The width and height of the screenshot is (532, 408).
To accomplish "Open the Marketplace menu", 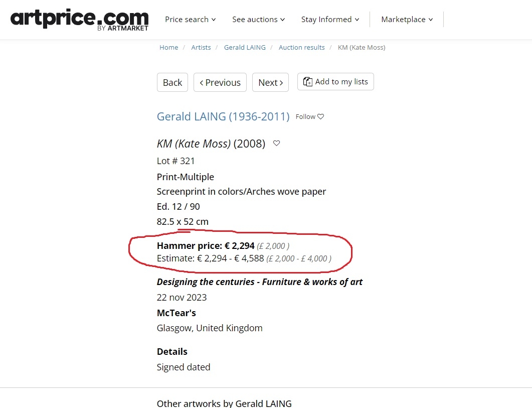I will tap(407, 20).
